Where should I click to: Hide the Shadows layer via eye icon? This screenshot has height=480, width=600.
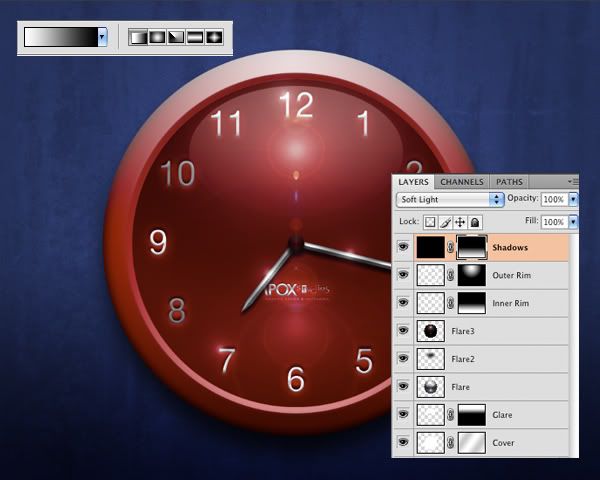click(403, 247)
